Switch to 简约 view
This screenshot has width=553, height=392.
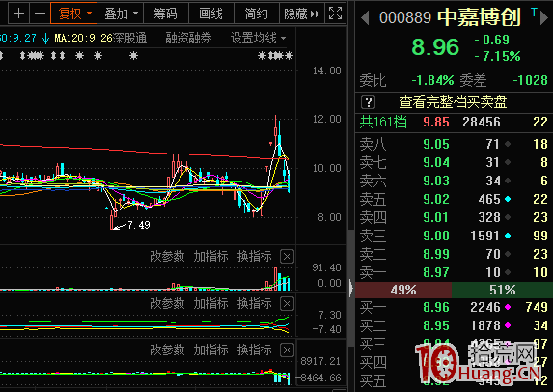coord(256,14)
